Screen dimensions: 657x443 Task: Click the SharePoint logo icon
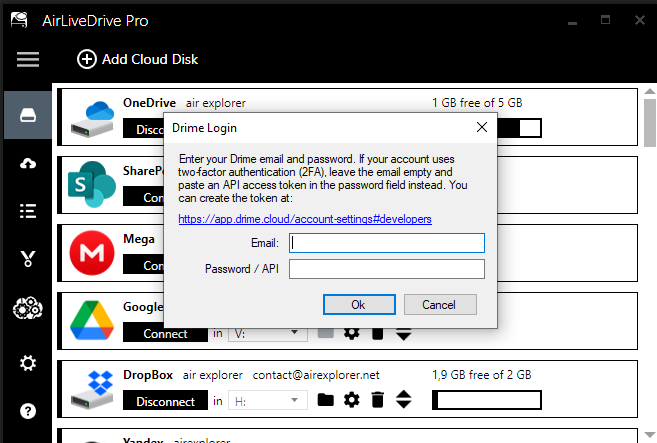(91, 184)
